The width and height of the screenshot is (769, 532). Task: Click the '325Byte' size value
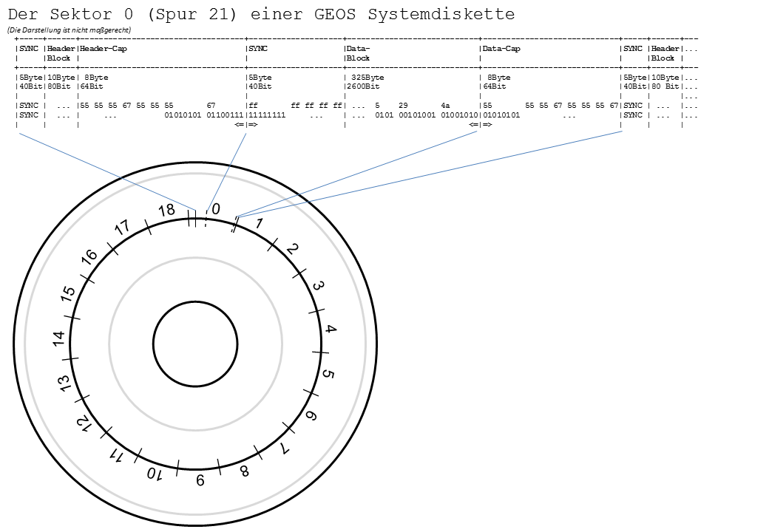[367, 77]
